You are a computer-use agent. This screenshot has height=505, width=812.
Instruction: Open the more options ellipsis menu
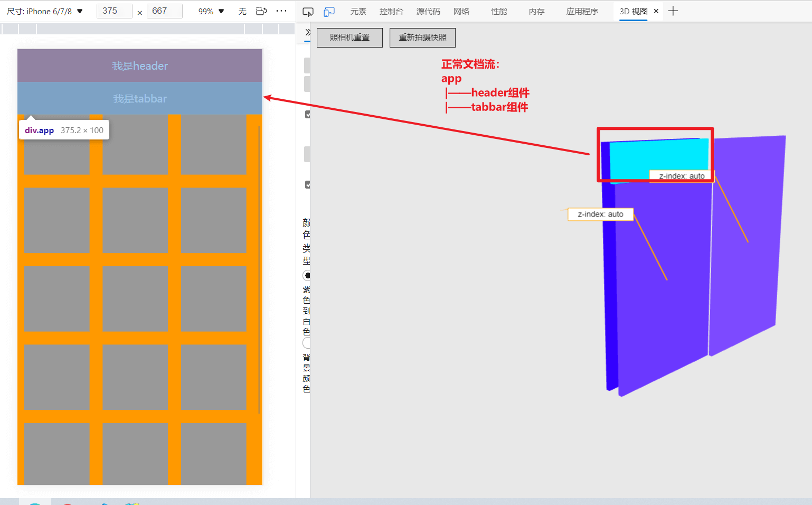[281, 11]
